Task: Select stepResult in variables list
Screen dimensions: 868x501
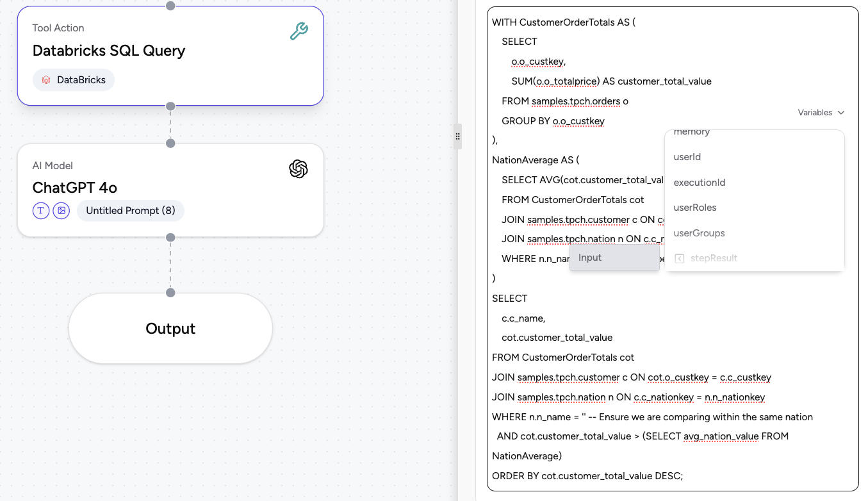Action: click(x=755, y=258)
